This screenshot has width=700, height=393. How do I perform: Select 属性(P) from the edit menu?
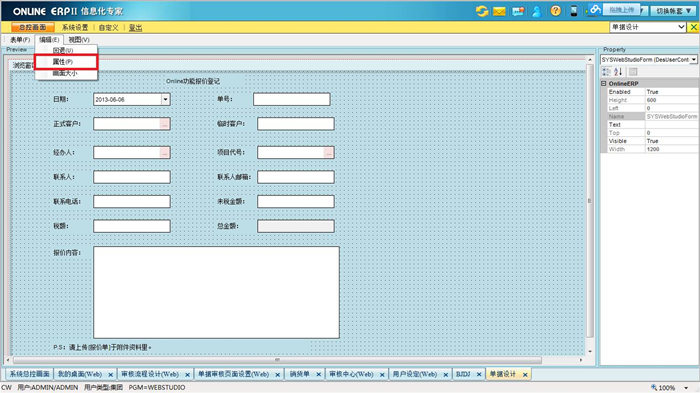pos(66,62)
